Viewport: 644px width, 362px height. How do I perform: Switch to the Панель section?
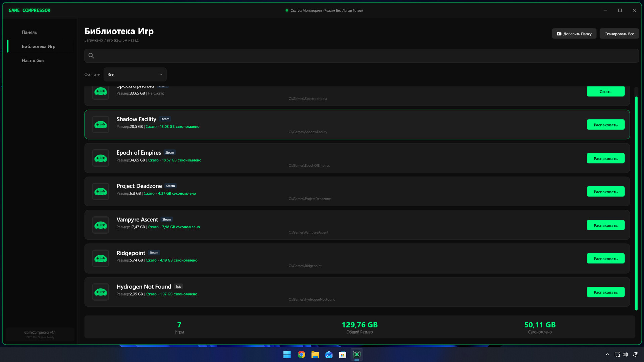click(30, 32)
